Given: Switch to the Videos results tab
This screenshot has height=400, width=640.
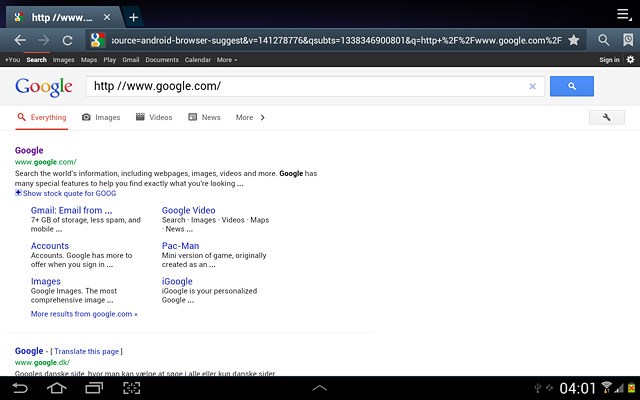Looking at the screenshot, I should point(154,118).
